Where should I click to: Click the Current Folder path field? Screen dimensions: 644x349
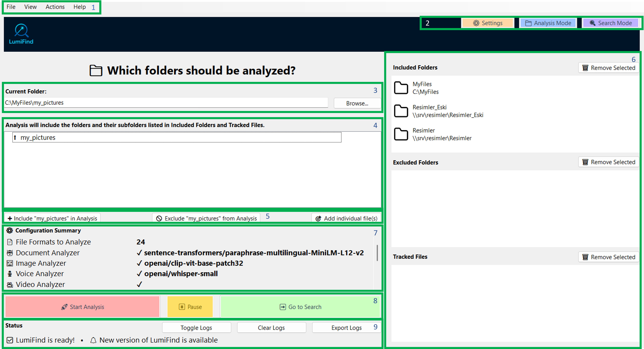coord(166,103)
